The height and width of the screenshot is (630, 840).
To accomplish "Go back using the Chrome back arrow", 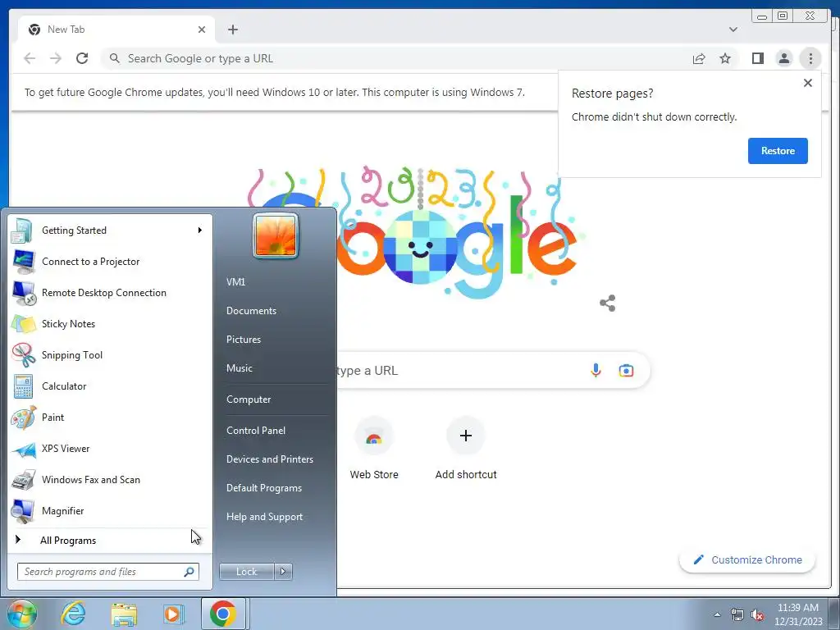I will pos(30,58).
